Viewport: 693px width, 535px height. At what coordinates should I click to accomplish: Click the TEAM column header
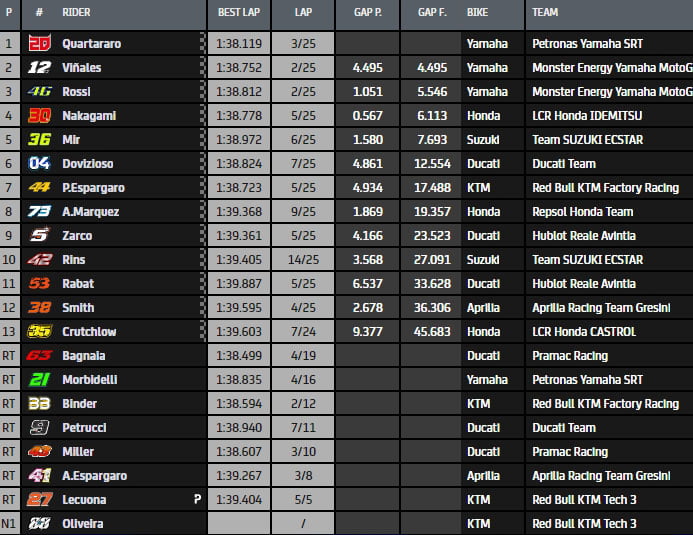545,14
